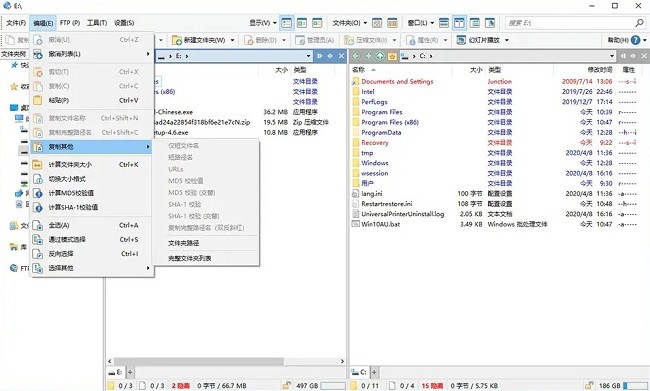Click first folder icon after 文件夹(O)
The width and height of the screenshot is (650, 391).
pos(377,23)
